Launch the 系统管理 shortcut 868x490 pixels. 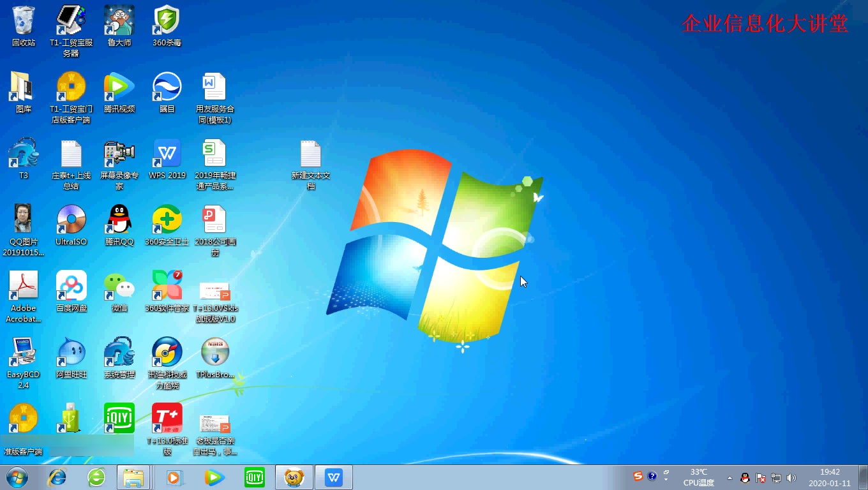pyautogui.click(x=119, y=358)
